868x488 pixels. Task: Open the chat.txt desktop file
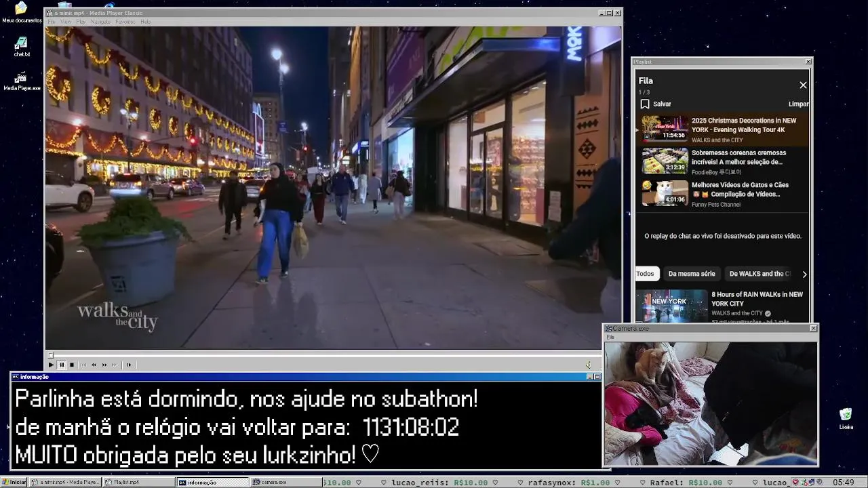click(x=22, y=47)
